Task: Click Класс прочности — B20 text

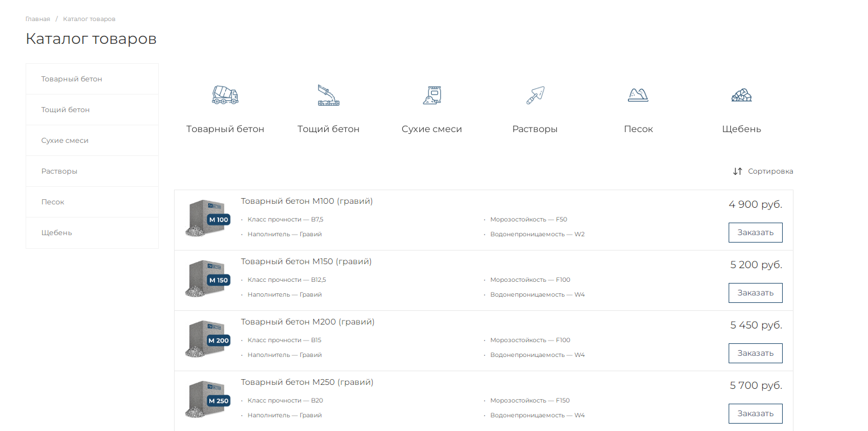Action: [285, 400]
